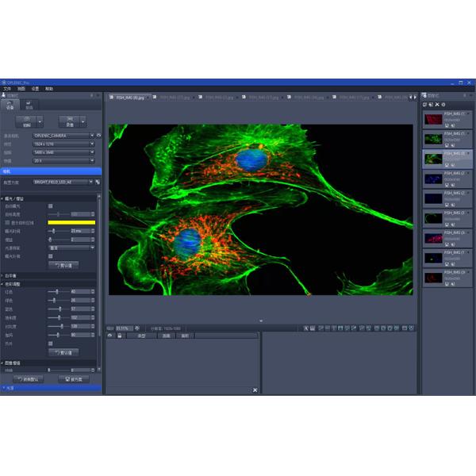Viewport: 476px width, 476px height.
Task: Adjust the saturation slider set to 102
Action: coord(58,317)
